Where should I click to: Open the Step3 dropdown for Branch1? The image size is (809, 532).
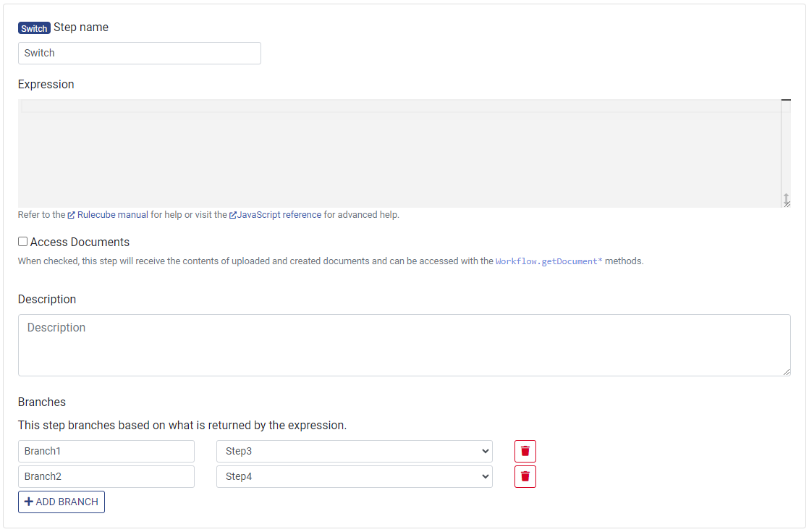pos(355,451)
